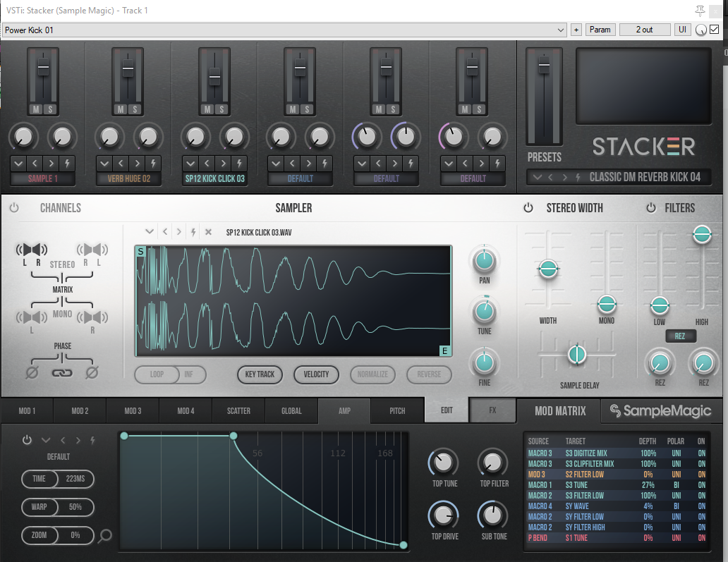Toggle the CHANNELS power button
Viewport: 728px width, 562px height.
(x=14, y=207)
